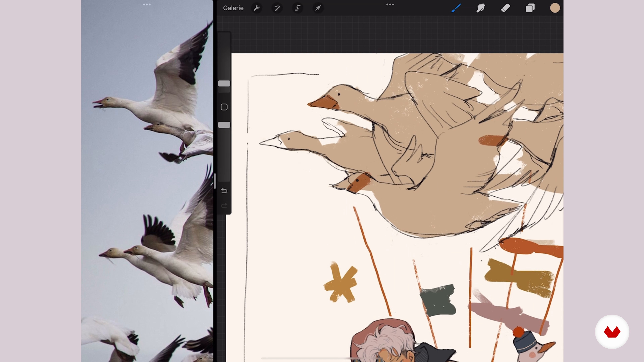The width and height of the screenshot is (644, 362).
Task: Tap the square modify button in sidebar
Action: [224, 107]
